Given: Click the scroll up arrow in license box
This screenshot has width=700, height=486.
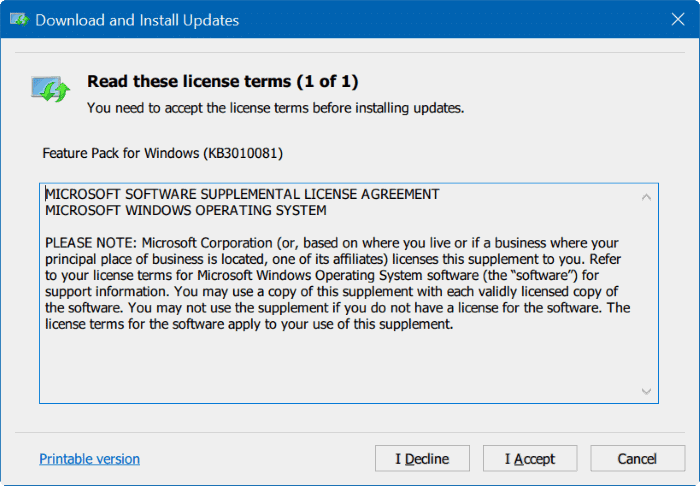Looking at the screenshot, I should click(646, 197).
